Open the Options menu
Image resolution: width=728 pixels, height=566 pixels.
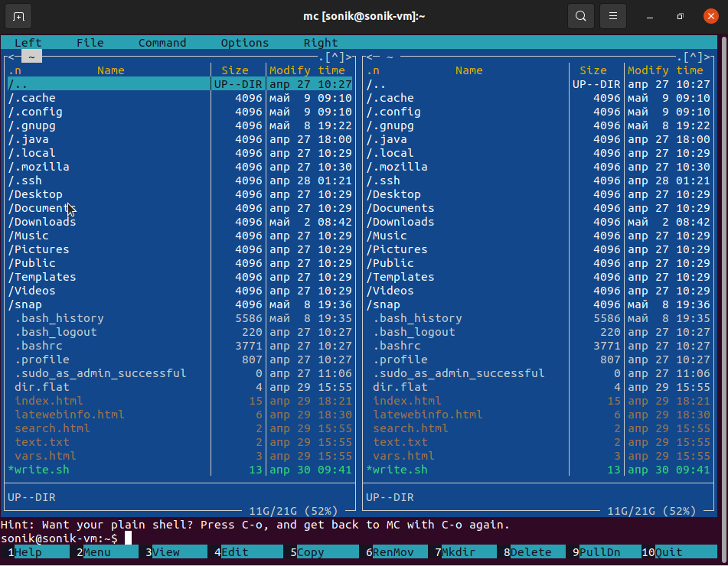(x=245, y=43)
